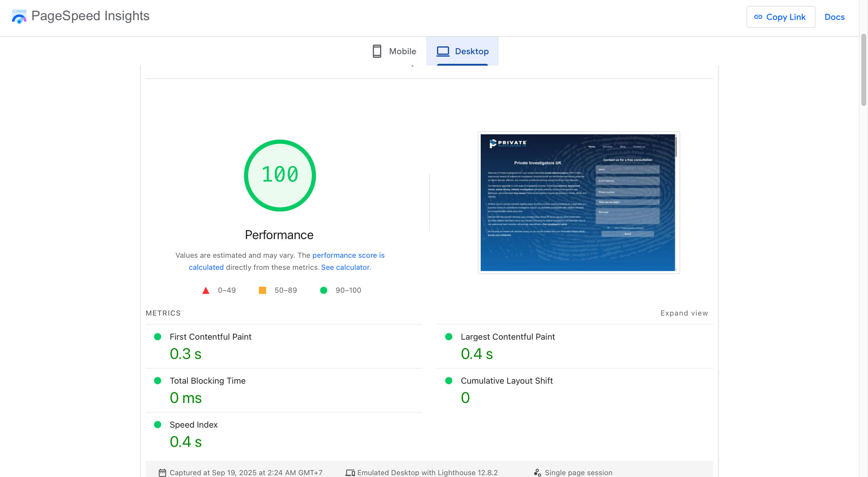This screenshot has height=477, width=868.
Task: Click the red triangle 0–49 legend icon
Action: [x=206, y=290]
